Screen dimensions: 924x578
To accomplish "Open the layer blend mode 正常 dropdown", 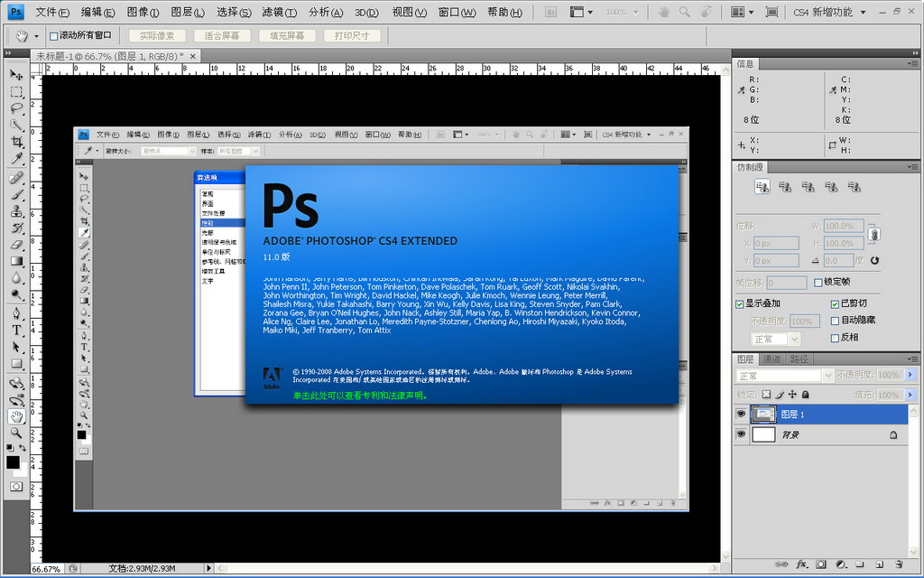I will pyautogui.click(x=784, y=375).
